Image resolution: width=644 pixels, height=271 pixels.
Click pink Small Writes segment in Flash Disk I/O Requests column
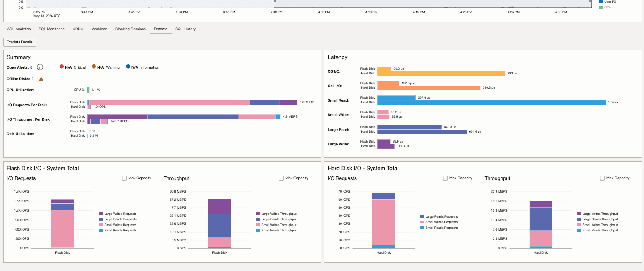point(62,229)
